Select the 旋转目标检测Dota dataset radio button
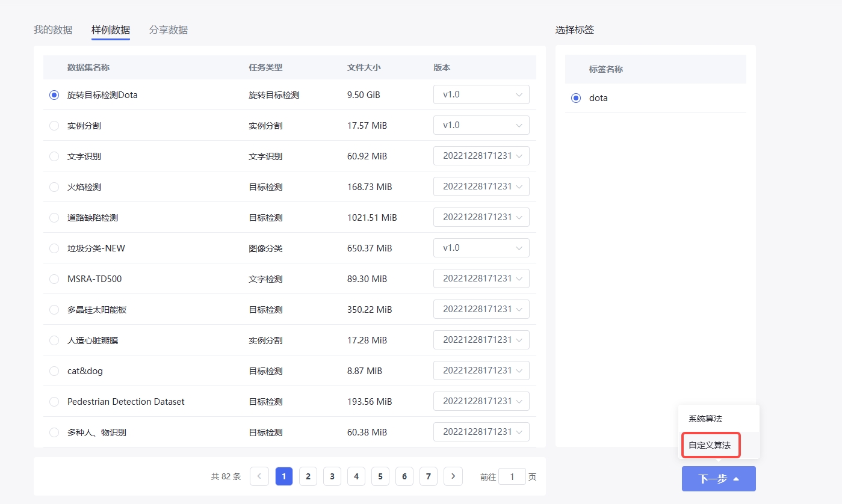The height and width of the screenshot is (504, 842). point(54,95)
